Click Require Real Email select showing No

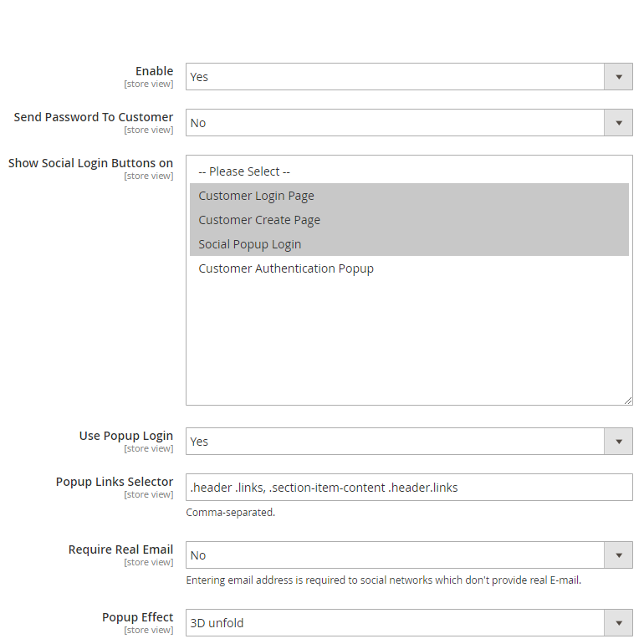click(393, 555)
